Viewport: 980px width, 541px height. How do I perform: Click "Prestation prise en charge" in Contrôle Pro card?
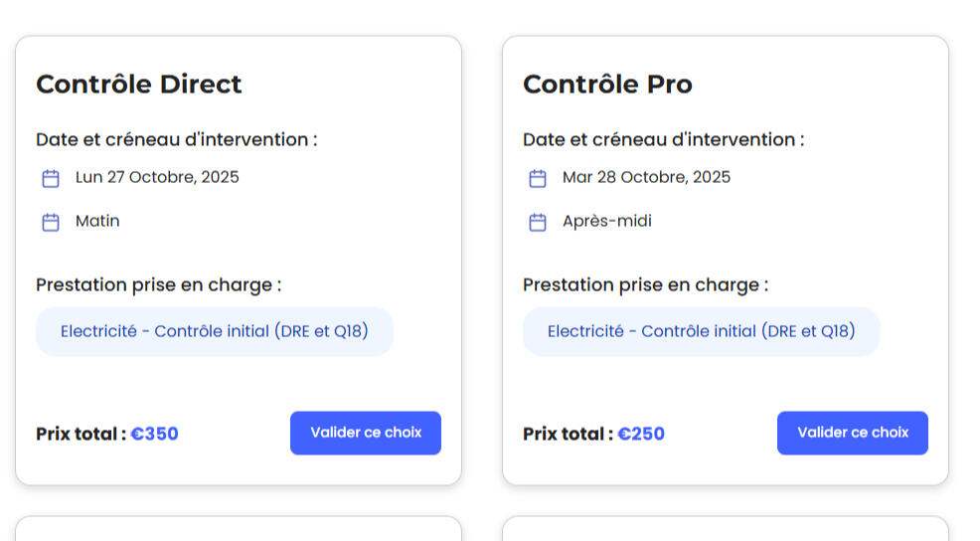pyautogui.click(x=646, y=285)
